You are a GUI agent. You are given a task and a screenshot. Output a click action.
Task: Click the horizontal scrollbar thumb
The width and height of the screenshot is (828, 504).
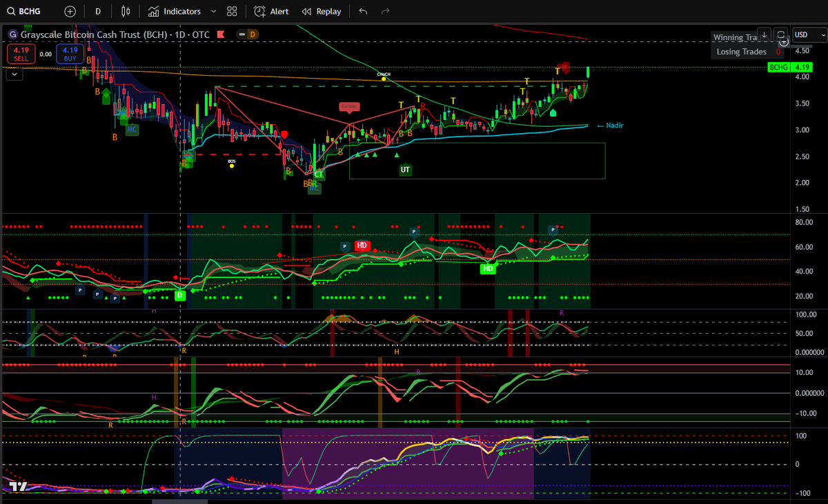pos(179,501)
